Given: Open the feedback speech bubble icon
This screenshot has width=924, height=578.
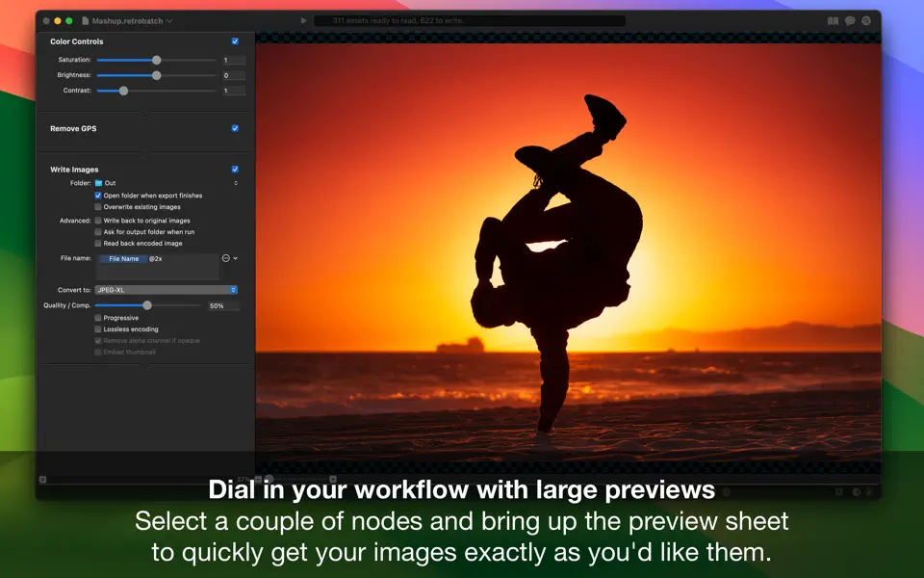Looking at the screenshot, I should pos(850,19).
